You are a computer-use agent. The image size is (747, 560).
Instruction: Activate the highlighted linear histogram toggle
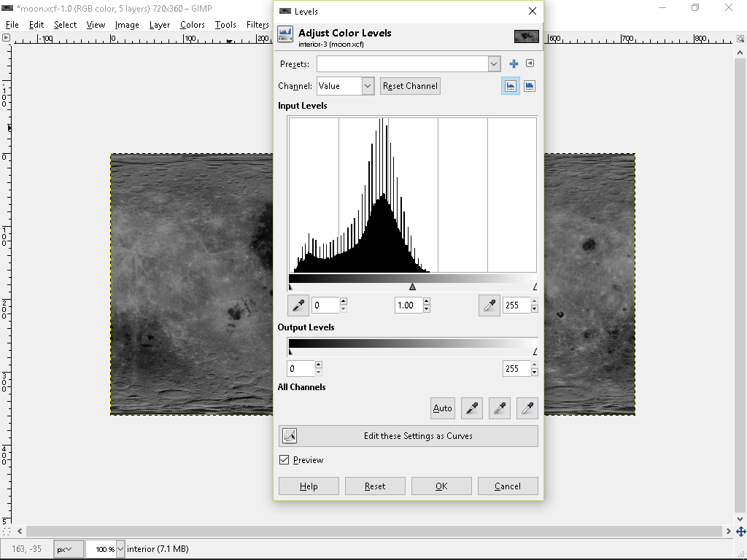tap(510, 85)
